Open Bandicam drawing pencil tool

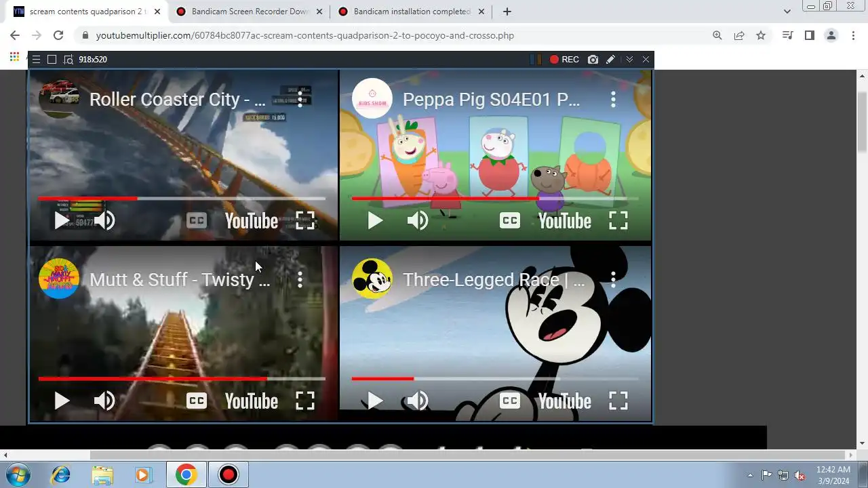(610, 60)
